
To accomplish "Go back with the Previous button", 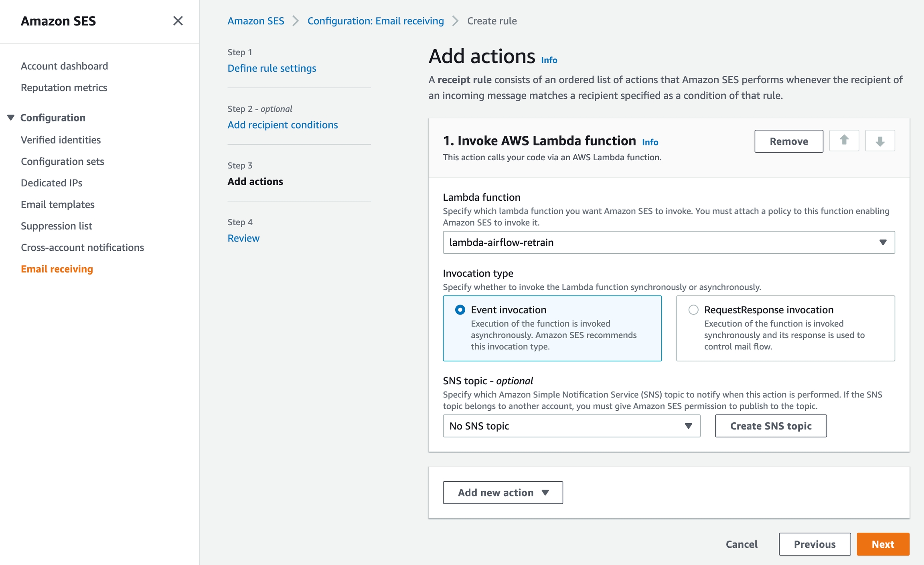I will pyautogui.click(x=815, y=544).
